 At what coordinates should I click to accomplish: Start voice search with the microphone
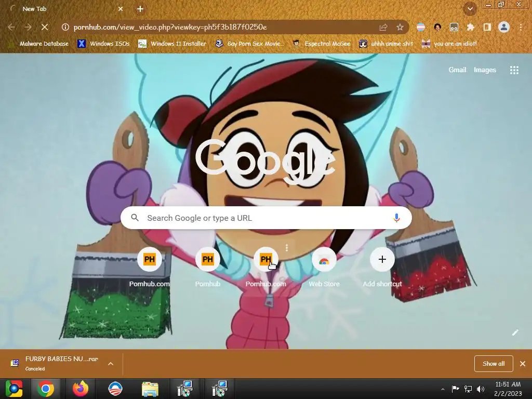pos(396,218)
